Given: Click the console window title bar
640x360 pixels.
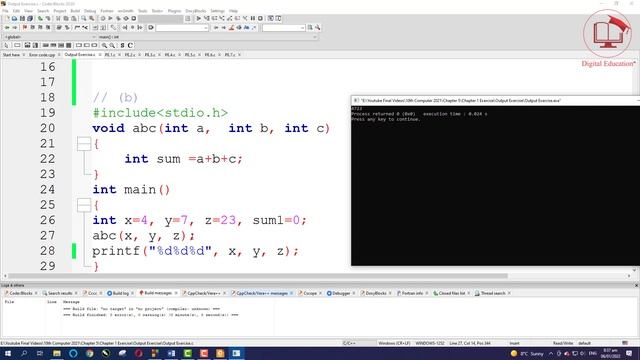Looking at the screenshot, I should [496, 100].
